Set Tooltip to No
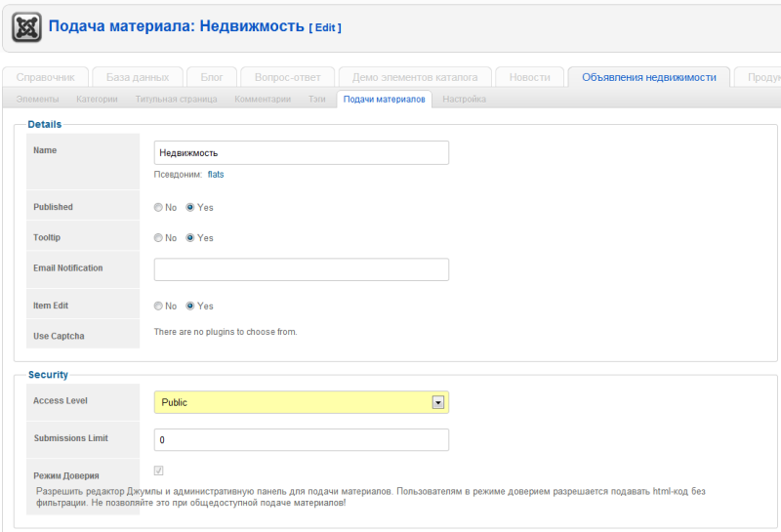Viewport: 781px width, 532px height. pos(159,238)
